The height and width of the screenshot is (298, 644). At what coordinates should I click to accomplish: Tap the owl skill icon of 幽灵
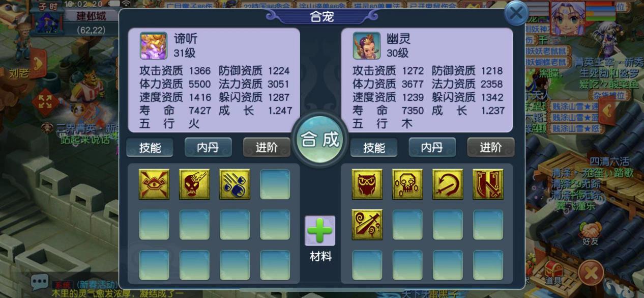tap(367, 184)
